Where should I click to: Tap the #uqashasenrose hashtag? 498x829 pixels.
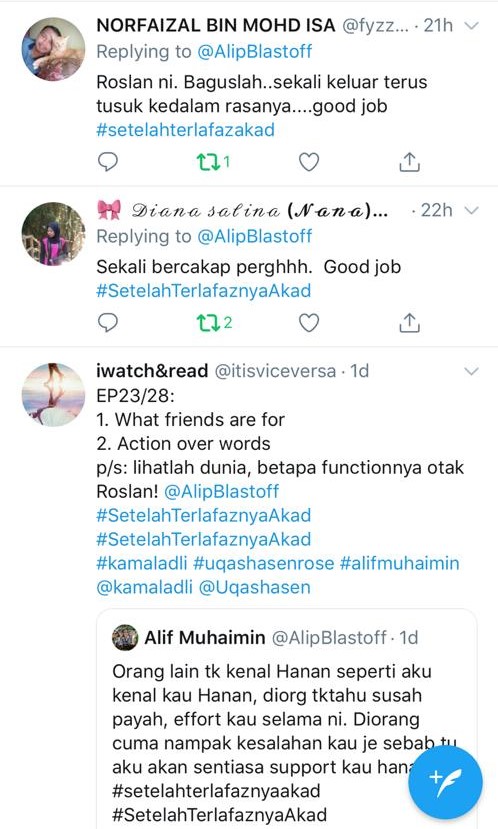(x=263, y=563)
